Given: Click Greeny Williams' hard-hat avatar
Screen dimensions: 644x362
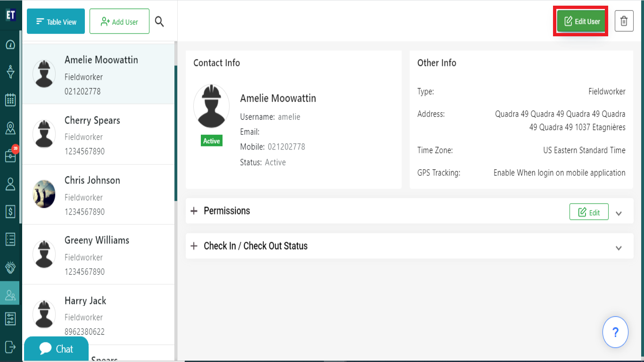Looking at the screenshot, I should click(x=44, y=254).
